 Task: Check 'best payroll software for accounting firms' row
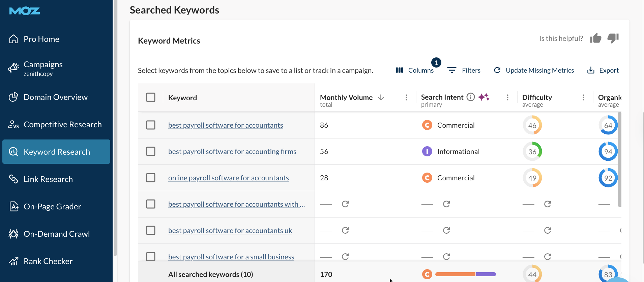click(x=151, y=151)
